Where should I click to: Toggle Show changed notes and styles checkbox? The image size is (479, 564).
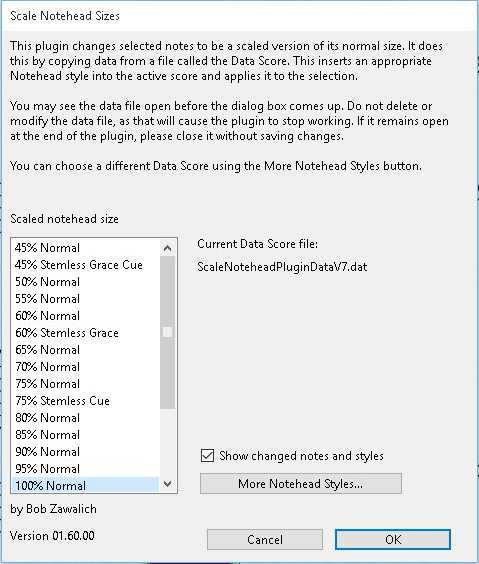coord(207,455)
